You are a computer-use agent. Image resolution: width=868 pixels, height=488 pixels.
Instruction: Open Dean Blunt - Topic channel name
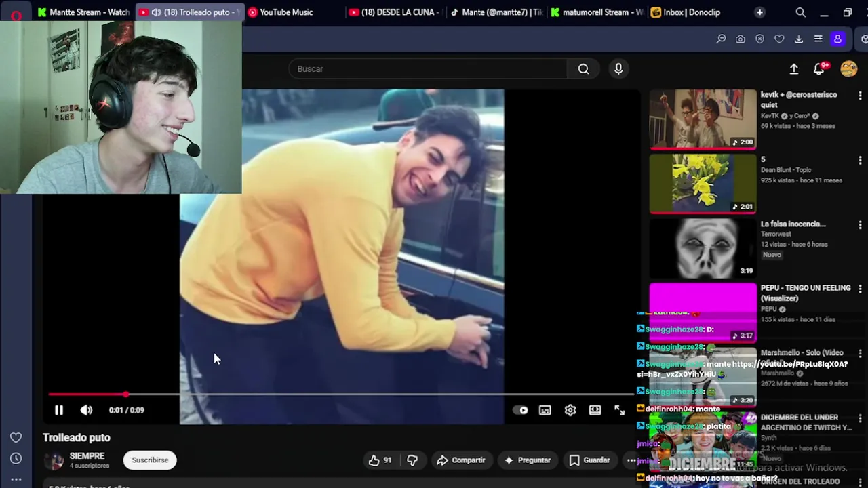786,170
